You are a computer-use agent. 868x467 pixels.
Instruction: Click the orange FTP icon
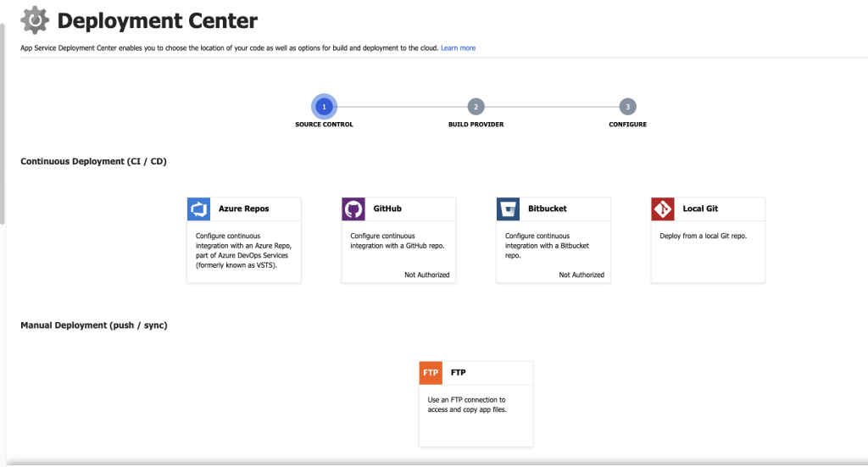431,373
